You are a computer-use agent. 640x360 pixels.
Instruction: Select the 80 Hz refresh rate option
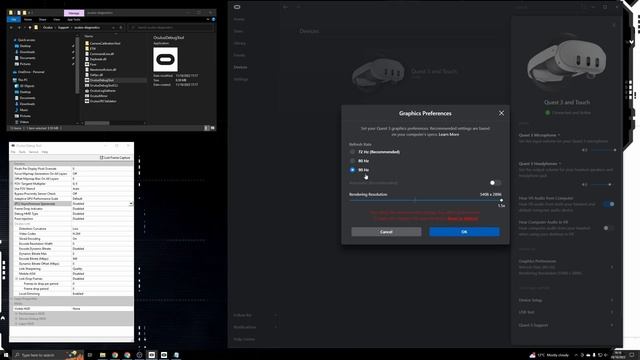click(352, 161)
